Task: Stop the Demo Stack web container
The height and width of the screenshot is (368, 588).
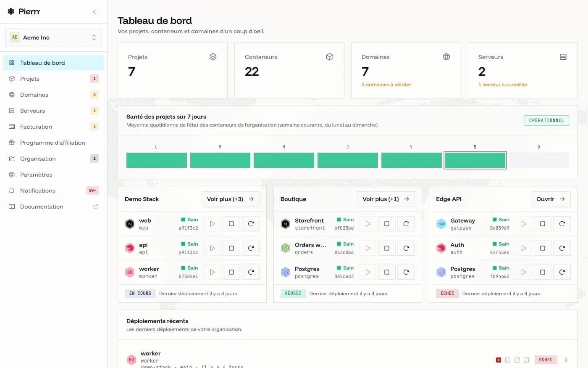Action: [x=231, y=224]
